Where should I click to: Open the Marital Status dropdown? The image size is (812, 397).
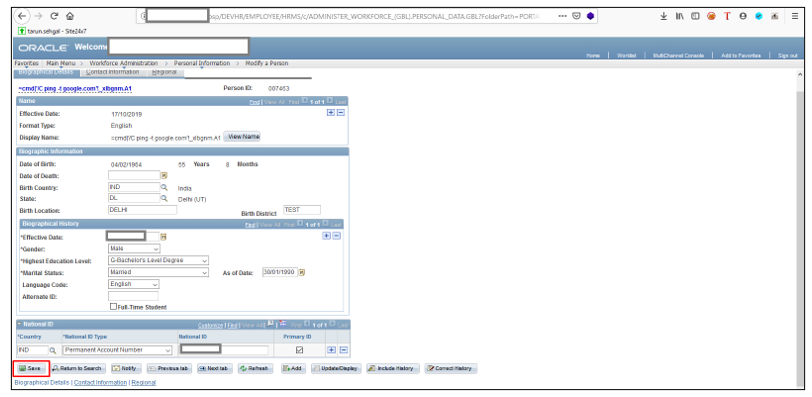pos(158,272)
